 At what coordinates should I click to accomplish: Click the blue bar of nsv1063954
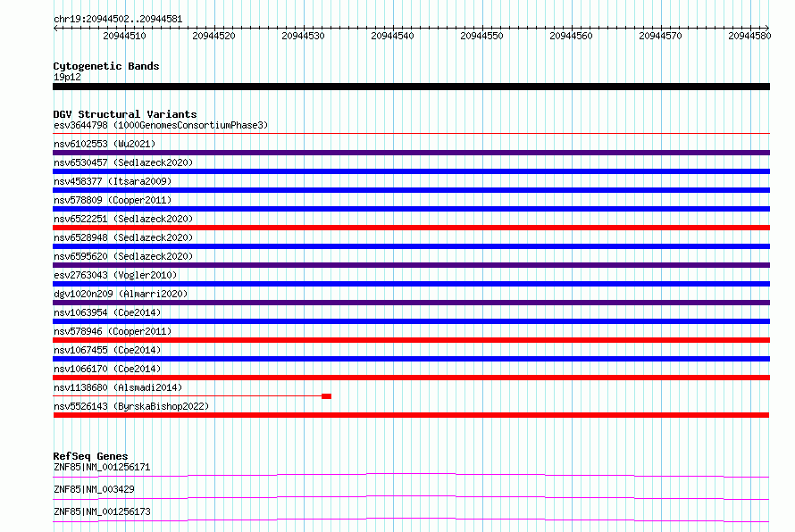pyautogui.click(x=411, y=321)
